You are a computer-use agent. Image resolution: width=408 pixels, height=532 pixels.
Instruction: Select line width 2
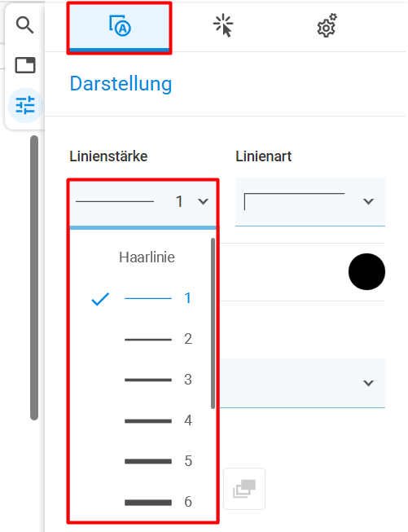tap(143, 339)
